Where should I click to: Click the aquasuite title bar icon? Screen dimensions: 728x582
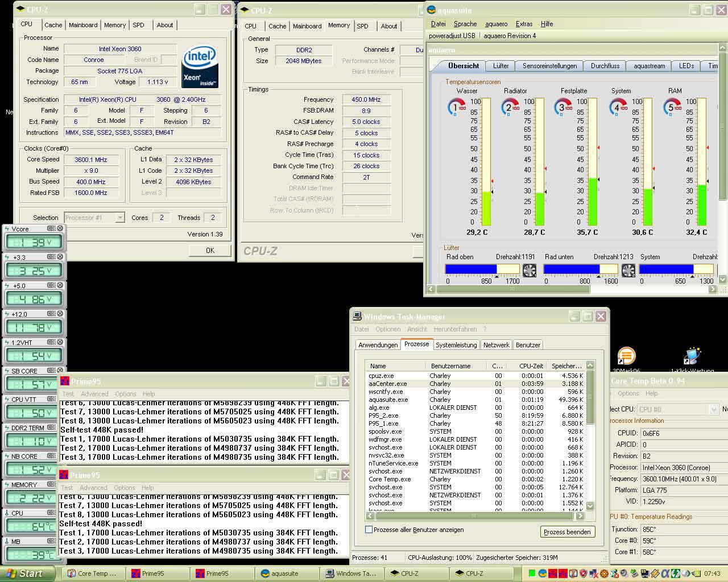click(x=432, y=10)
